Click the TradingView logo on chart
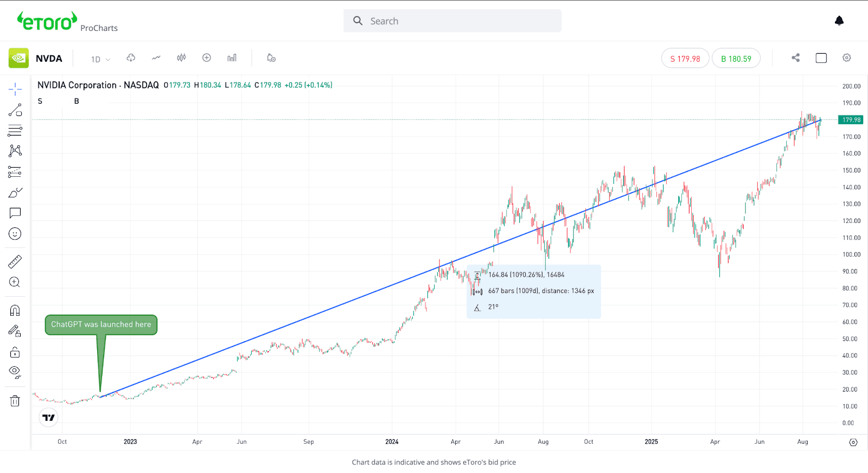 pyautogui.click(x=49, y=418)
